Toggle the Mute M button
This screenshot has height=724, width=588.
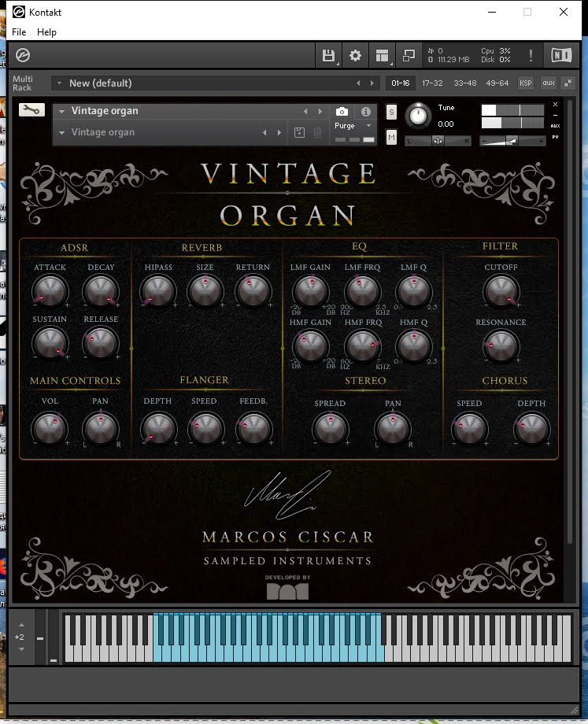point(391,137)
